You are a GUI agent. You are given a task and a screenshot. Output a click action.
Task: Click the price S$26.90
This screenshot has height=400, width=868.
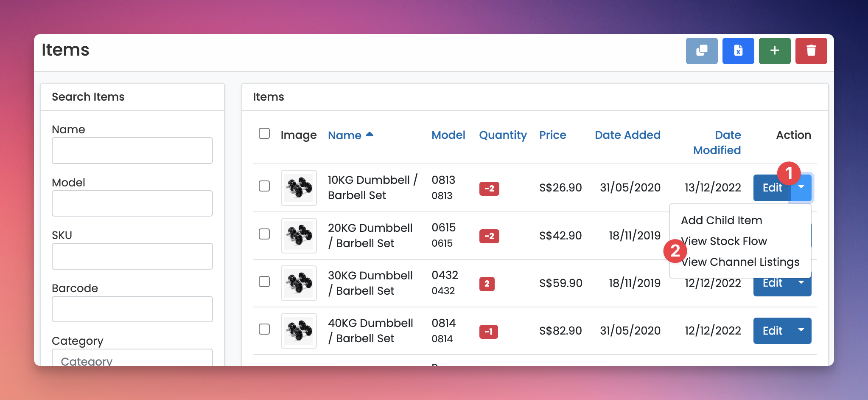click(x=560, y=188)
